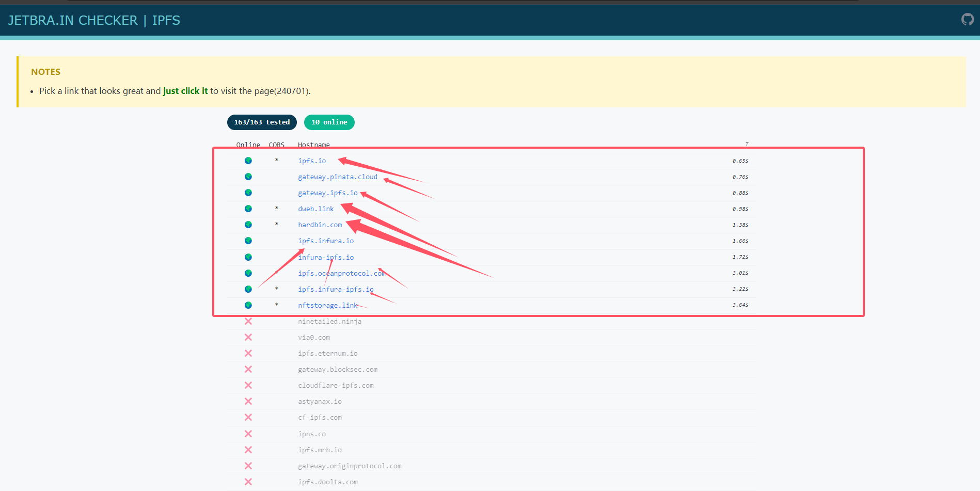Click the 0.65s response time for ipfs.io
This screenshot has width=980, height=491.
[x=740, y=161]
